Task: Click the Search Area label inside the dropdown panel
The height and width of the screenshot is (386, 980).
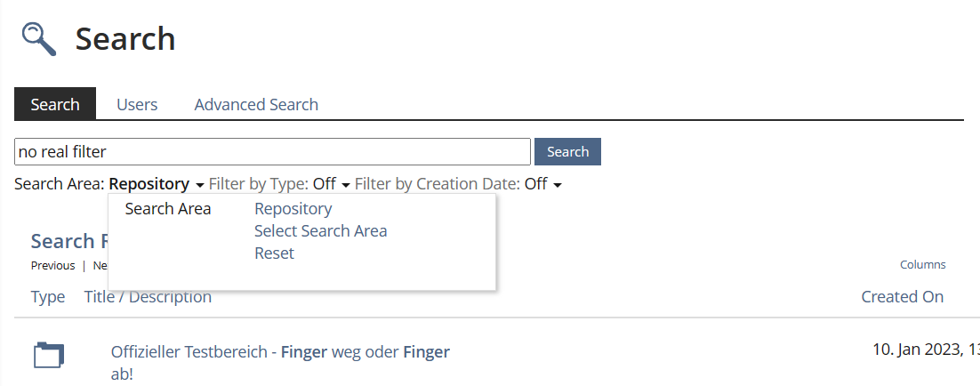Action: tap(168, 209)
